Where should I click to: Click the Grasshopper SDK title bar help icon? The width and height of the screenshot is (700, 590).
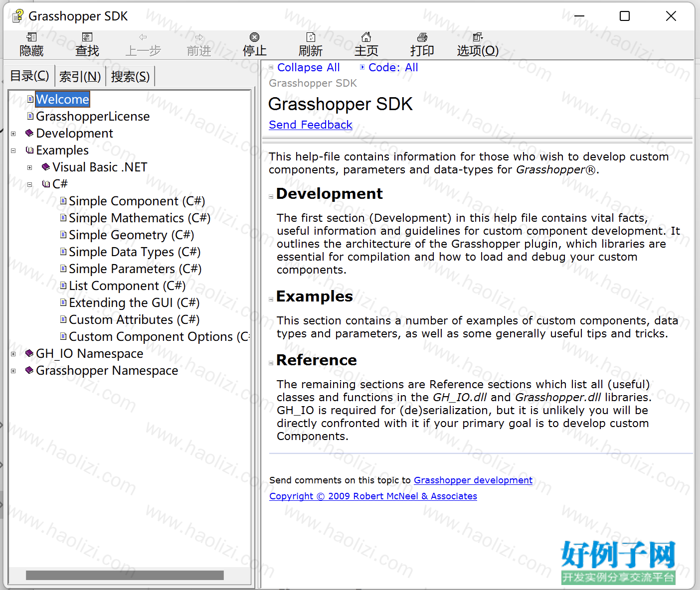(x=18, y=16)
